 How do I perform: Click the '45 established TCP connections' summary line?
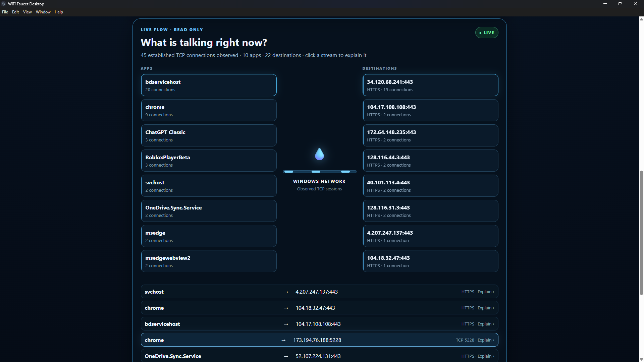click(x=253, y=55)
